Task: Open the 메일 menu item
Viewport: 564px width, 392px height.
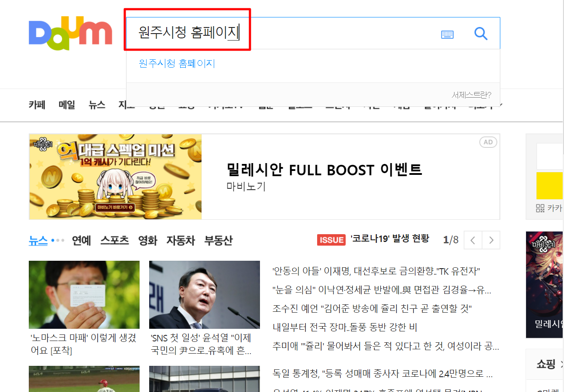Action: [67, 105]
